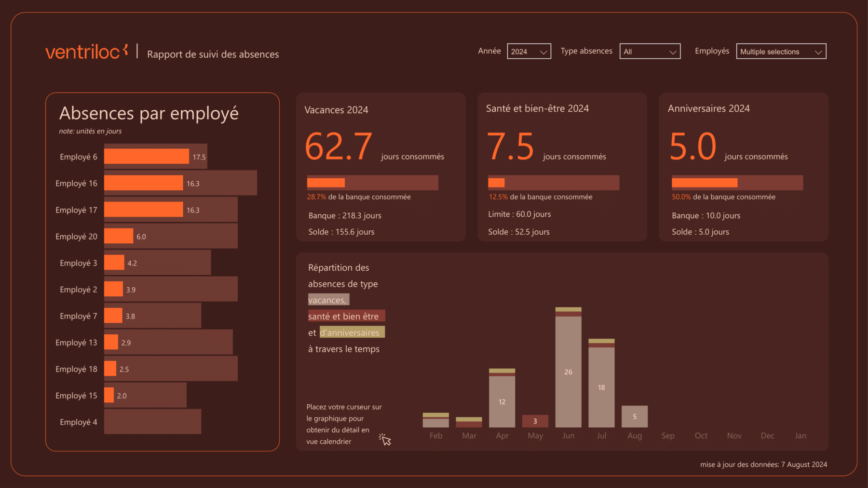
Task: Select the 'vacances' legend label
Action: click(x=328, y=299)
